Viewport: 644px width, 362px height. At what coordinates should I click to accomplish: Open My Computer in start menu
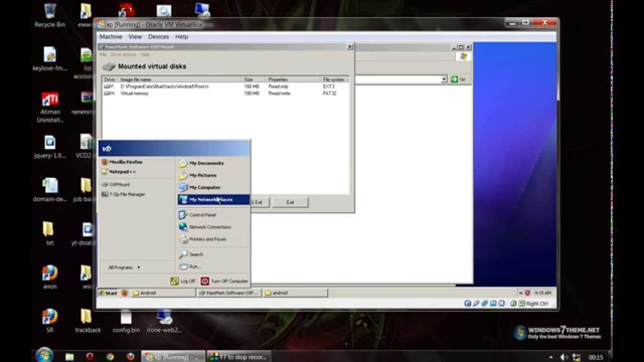pos(213,187)
